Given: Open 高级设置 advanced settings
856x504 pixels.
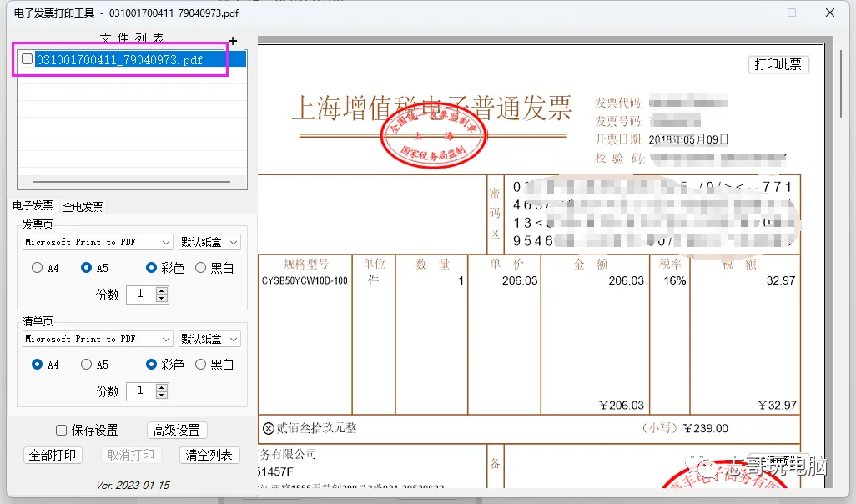Looking at the screenshot, I should coord(177,431).
